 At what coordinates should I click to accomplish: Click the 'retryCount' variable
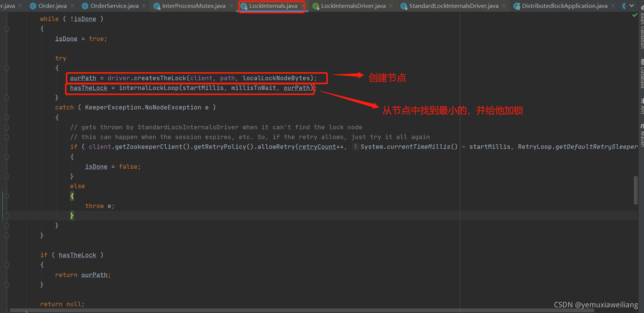[318, 147]
